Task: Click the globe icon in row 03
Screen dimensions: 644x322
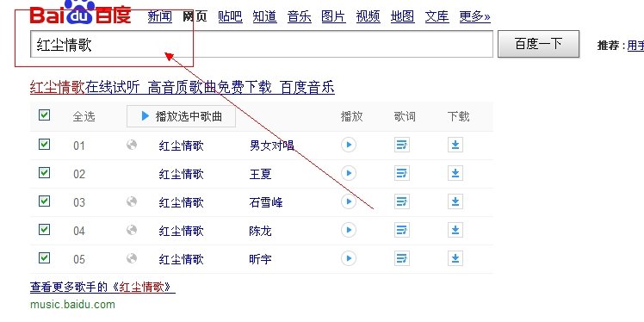Action: coord(132,201)
